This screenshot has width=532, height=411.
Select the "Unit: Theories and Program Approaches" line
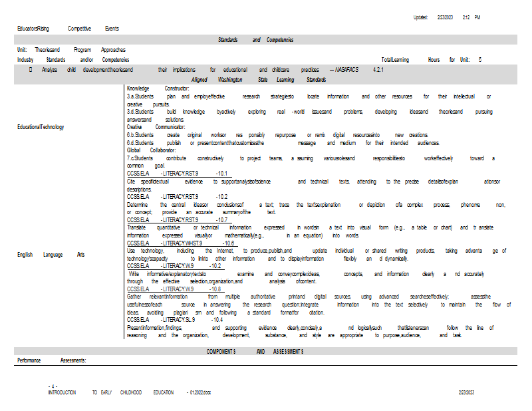tap(71, 50)
